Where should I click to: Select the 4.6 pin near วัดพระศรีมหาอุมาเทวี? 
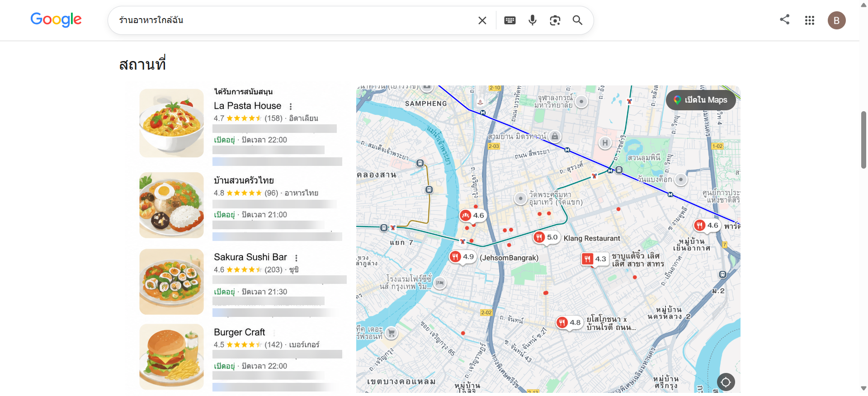[x=473, y=216]
